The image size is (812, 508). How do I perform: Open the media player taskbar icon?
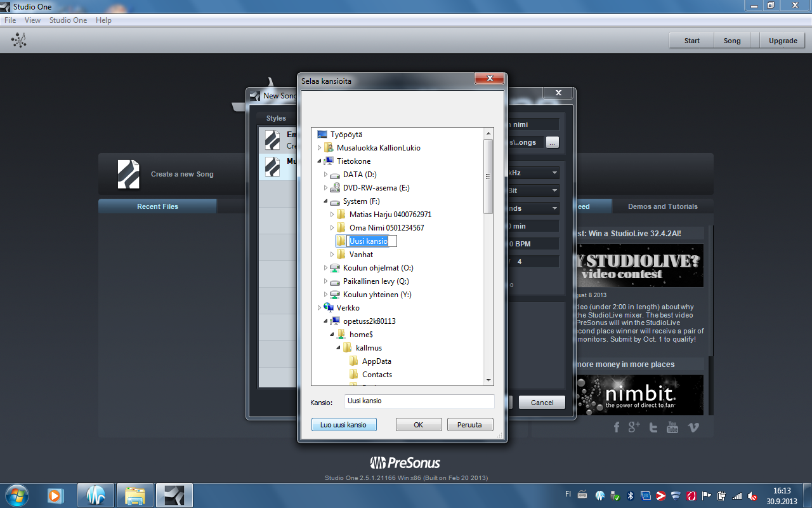56,495
